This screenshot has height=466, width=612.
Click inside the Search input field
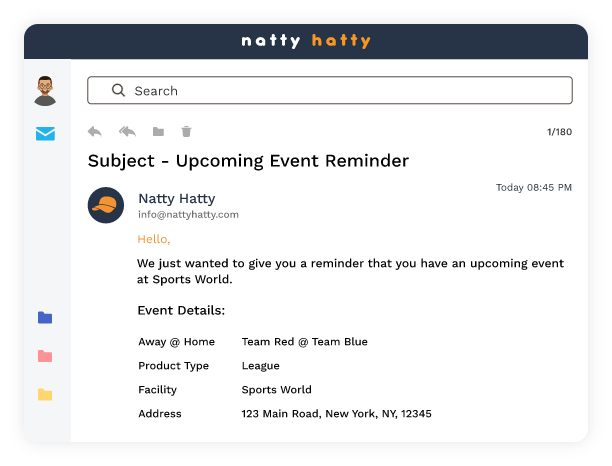[340, 90]
